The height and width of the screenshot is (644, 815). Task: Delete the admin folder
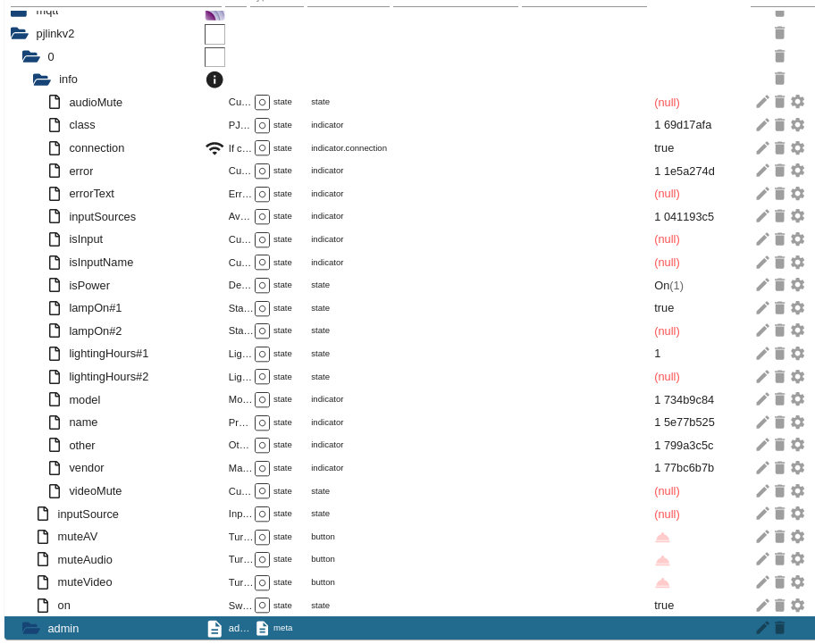point(779,628)
